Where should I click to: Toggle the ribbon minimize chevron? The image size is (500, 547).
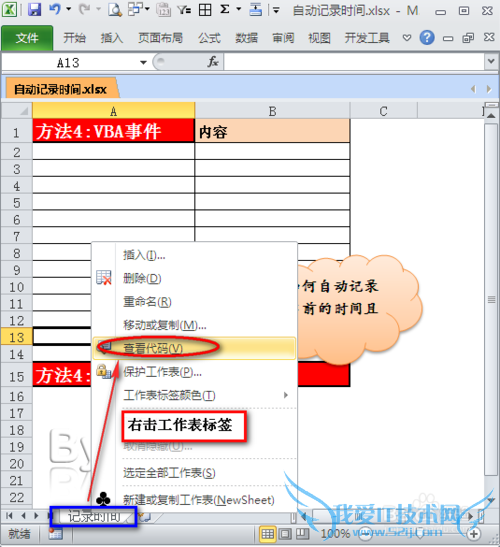[406, 37]
